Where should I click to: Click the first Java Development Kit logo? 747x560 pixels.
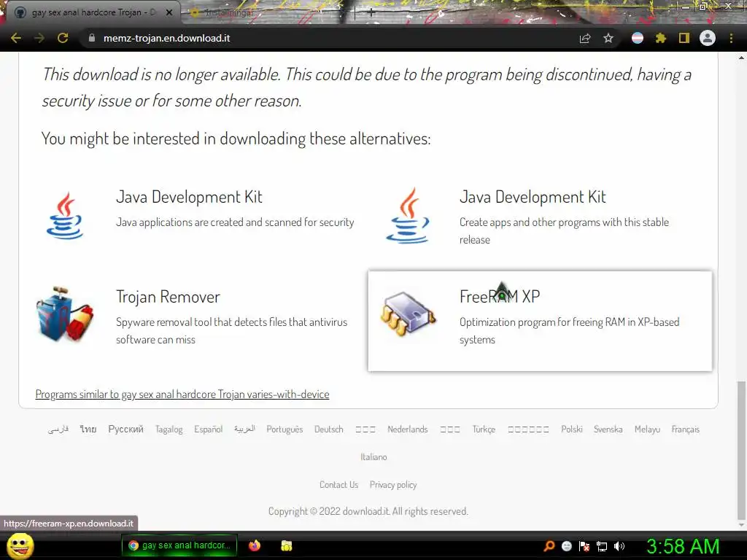click(x=65, y=215)
